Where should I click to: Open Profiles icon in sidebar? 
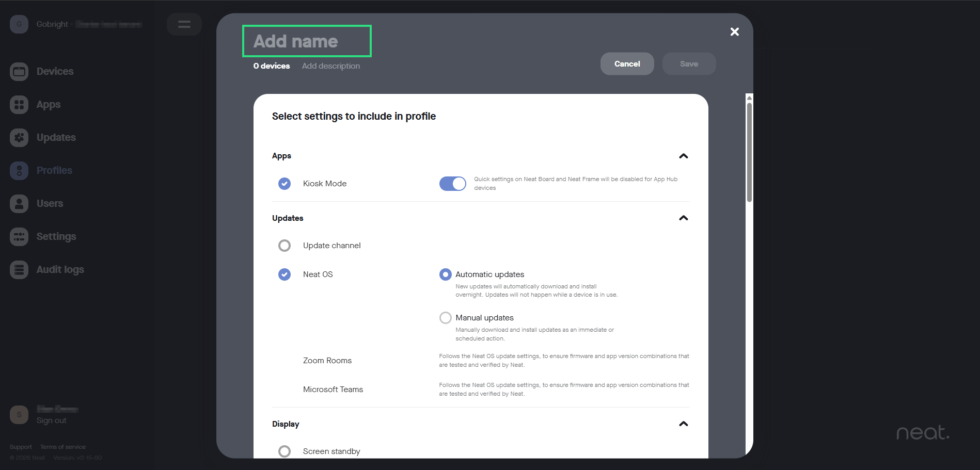click(19, 171)
